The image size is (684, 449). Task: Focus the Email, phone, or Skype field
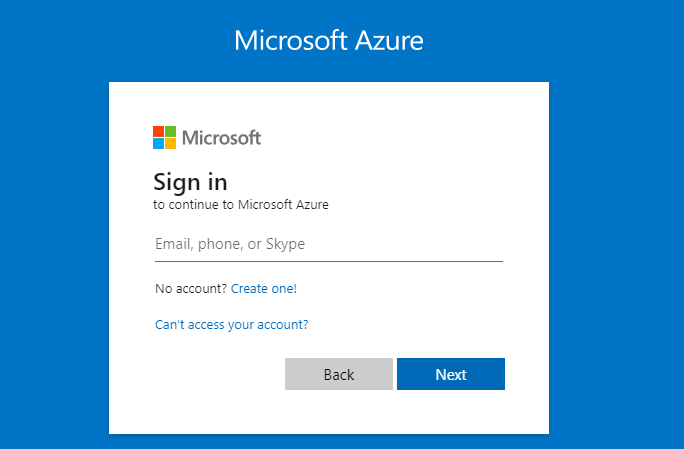[328, 244]
